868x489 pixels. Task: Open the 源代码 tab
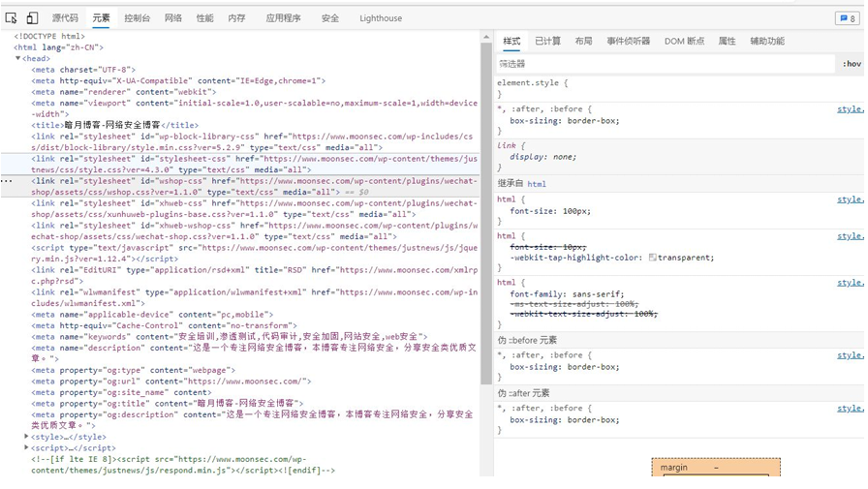click(65, 18)
